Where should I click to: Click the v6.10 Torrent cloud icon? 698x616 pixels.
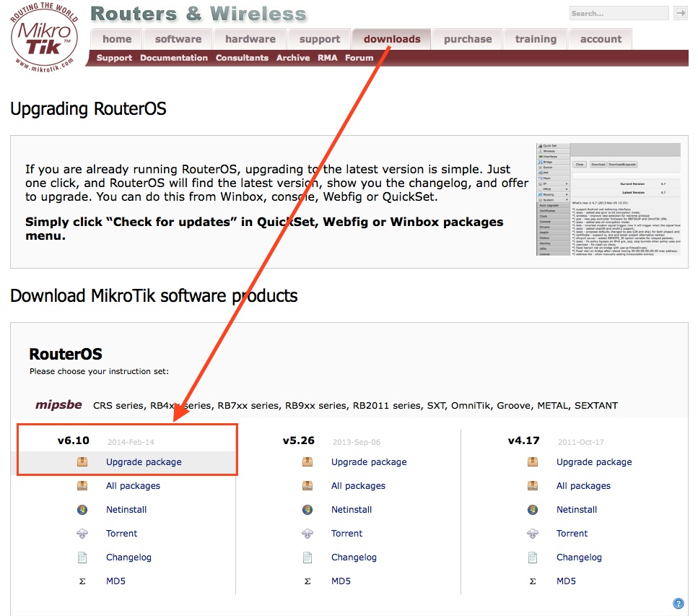[x=82, y=533]
